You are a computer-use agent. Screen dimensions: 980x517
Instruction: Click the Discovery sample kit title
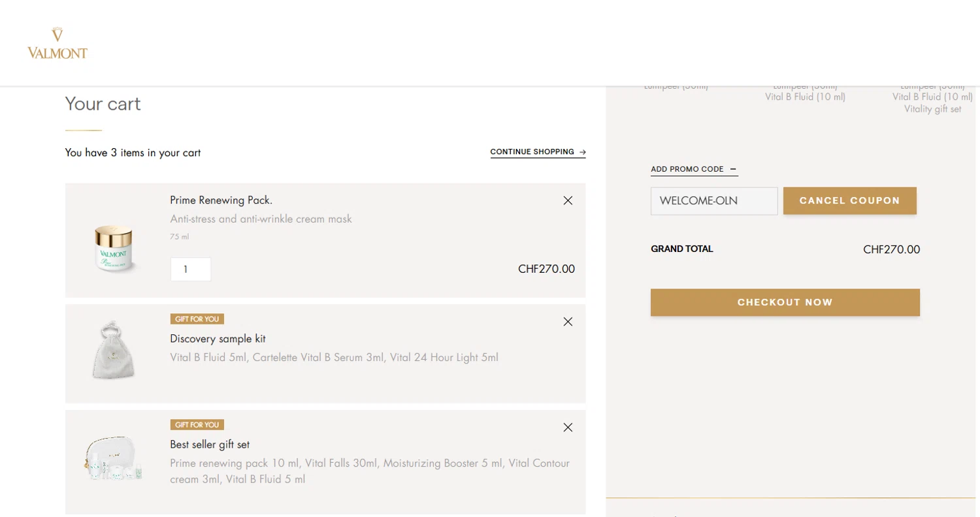(218, 339)
